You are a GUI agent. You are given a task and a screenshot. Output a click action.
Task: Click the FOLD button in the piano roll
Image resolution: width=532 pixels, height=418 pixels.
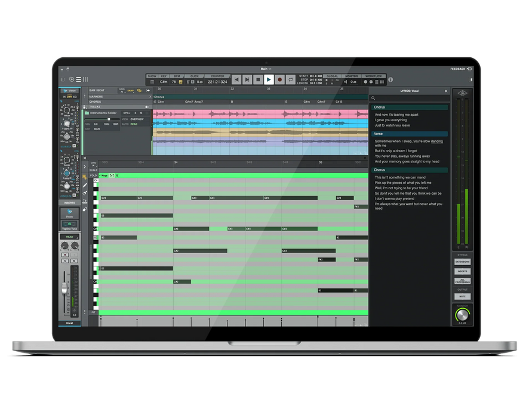click(x=93, y=176)
